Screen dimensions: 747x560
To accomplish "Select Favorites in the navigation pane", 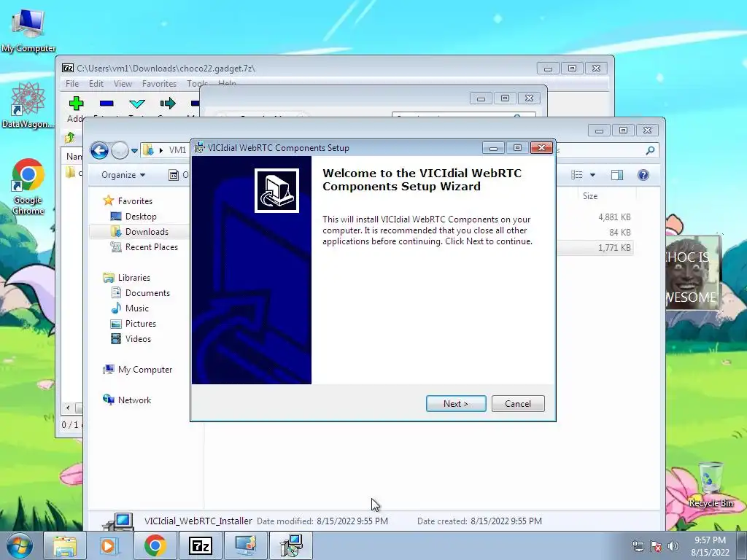I will (x=135, y=201).
